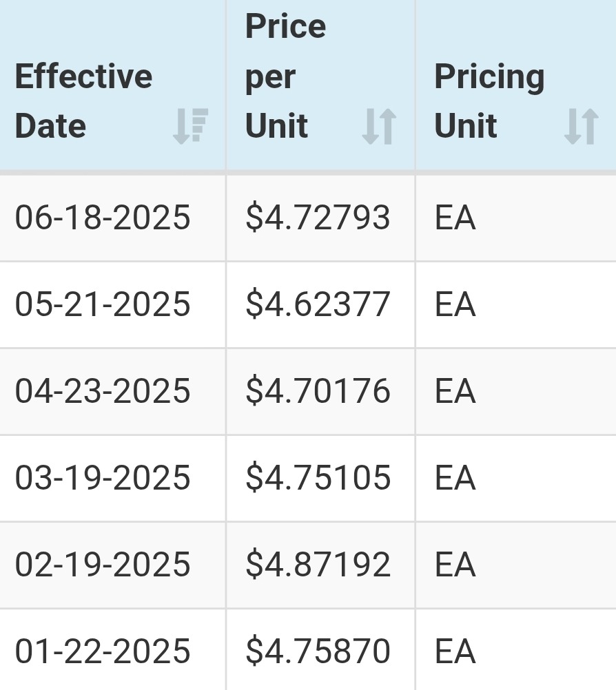Click the $4.87192 price cell
The image size is (616, 690).
(318, 565)
